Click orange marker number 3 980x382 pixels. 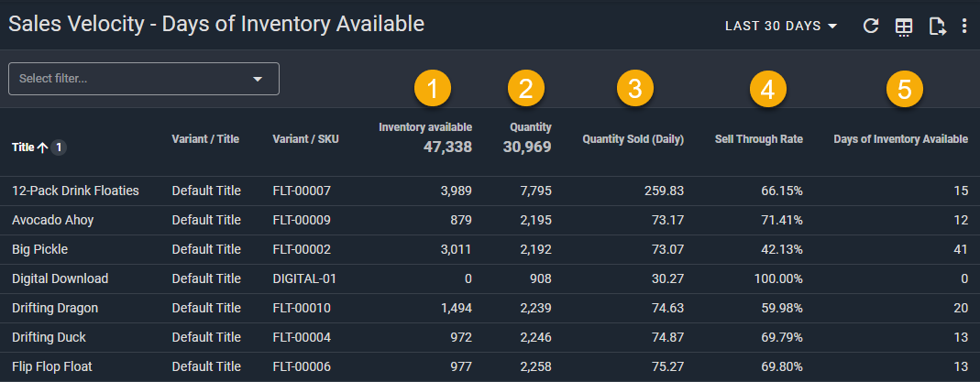click(x=634, y=89)
